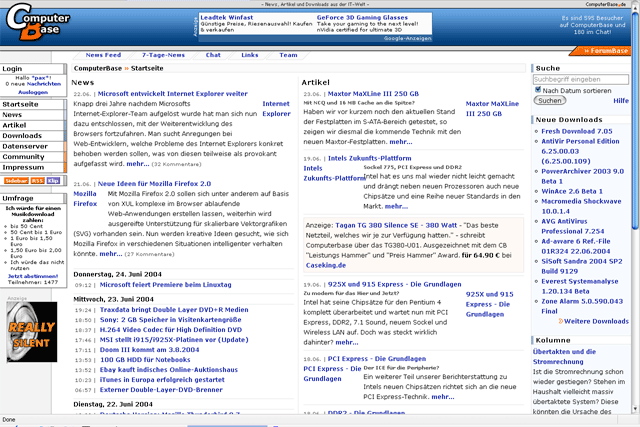
Task: Click the orange RSS badge
Action: click(x=38, y=180)
